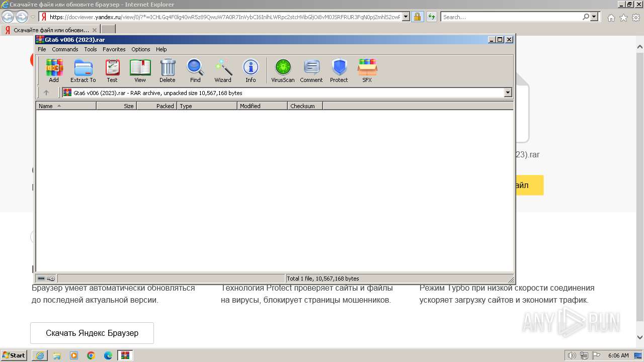Close the Yandex tab

click(x=95, y=30)
